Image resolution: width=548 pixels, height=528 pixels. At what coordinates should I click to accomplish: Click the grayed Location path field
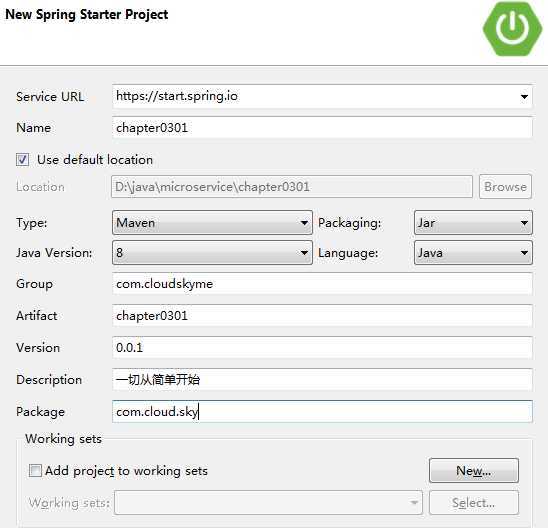coord(292,187)
